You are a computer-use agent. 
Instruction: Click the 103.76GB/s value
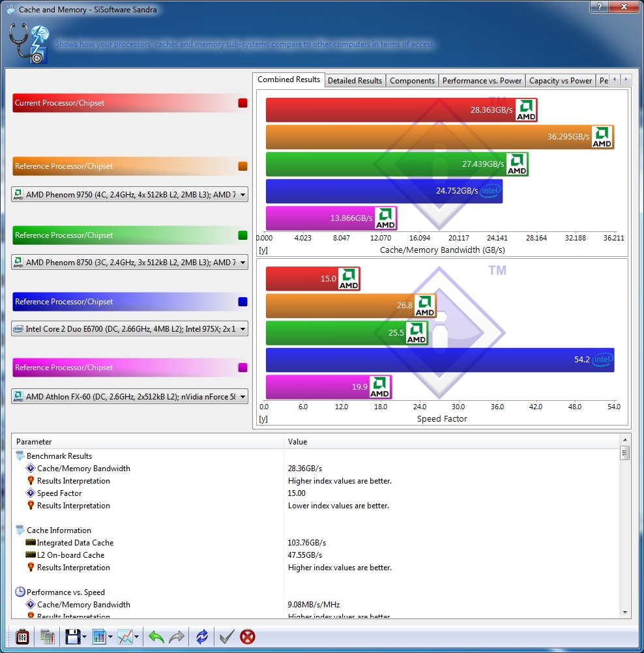[x=307, y=543]
